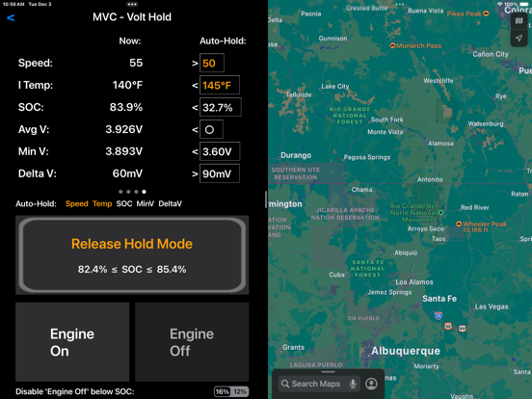Tap the Maps location tracking arrow
The height and width of the screenshot is (399, 532).
click(519, 38)
